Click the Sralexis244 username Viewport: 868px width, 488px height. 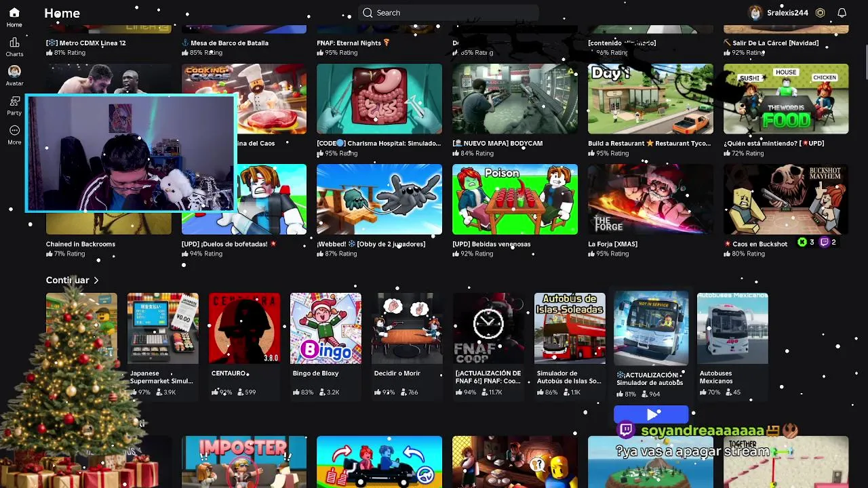click(x=787, y=13)
